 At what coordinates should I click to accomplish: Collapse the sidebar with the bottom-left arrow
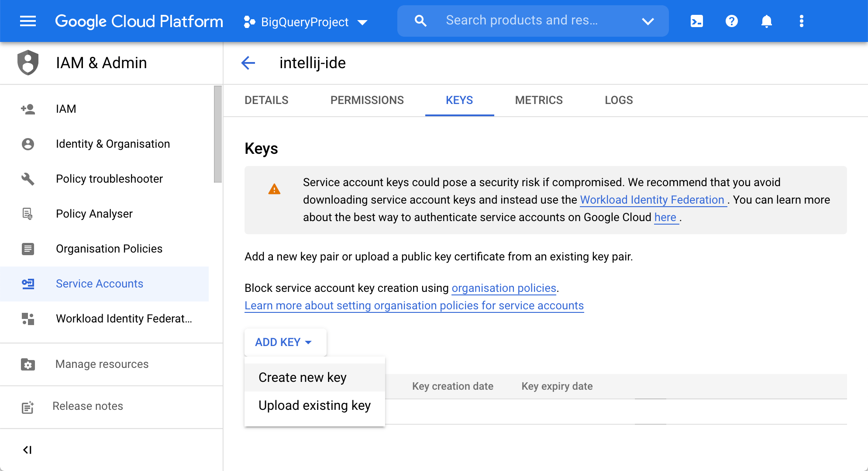[x=28, y=450]
